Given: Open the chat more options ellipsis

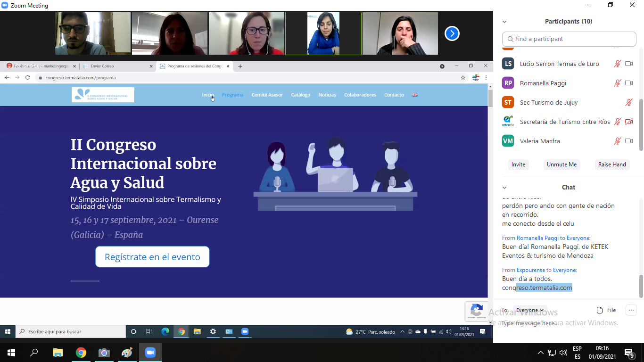Looking at the screenshot, I should coord(631,310).
